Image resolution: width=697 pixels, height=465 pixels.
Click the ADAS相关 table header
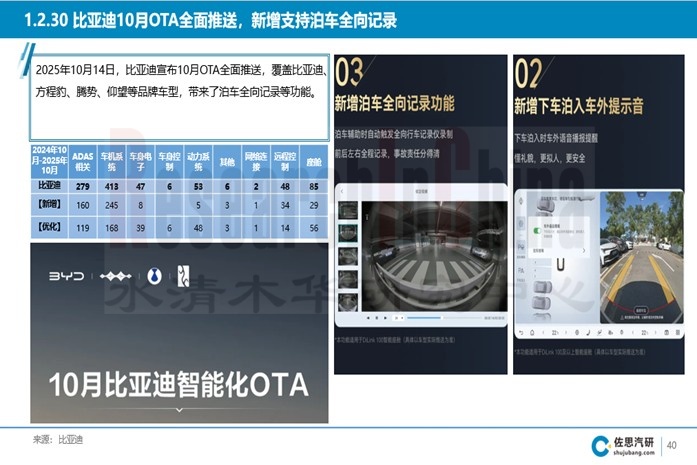click(83, 162)
